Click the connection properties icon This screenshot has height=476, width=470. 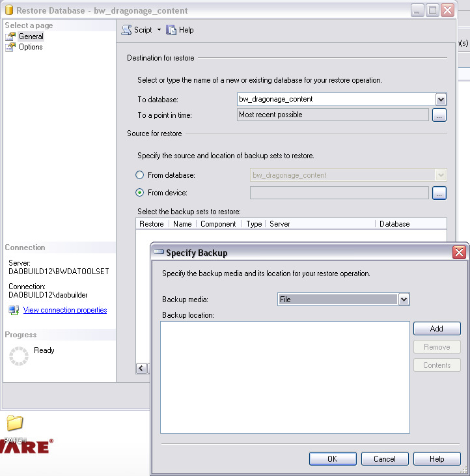click(14, 310)
